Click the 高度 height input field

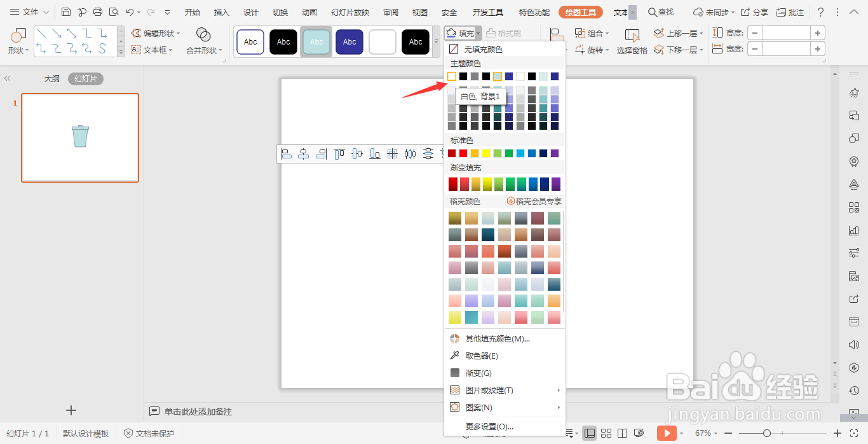(x=786, y=33)
